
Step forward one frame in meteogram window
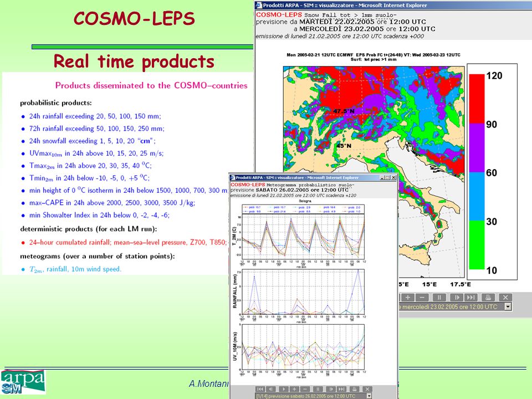click(x=330, y=389)
